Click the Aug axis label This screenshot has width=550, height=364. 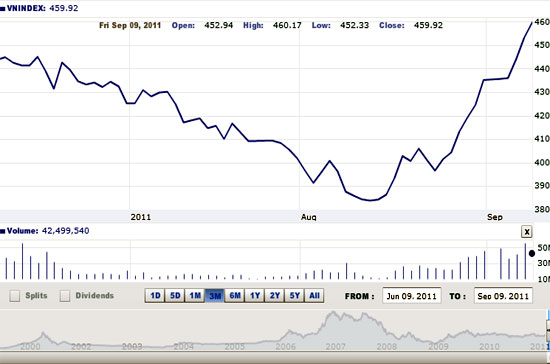pyautogui.click(x=309, y=217)
